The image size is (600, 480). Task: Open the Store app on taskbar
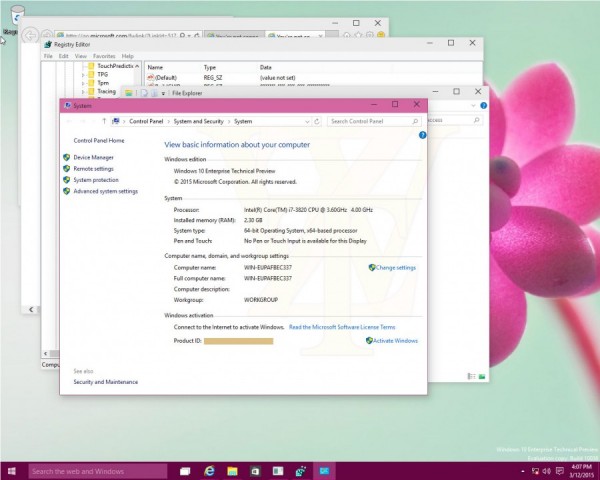tap(255, 470)
